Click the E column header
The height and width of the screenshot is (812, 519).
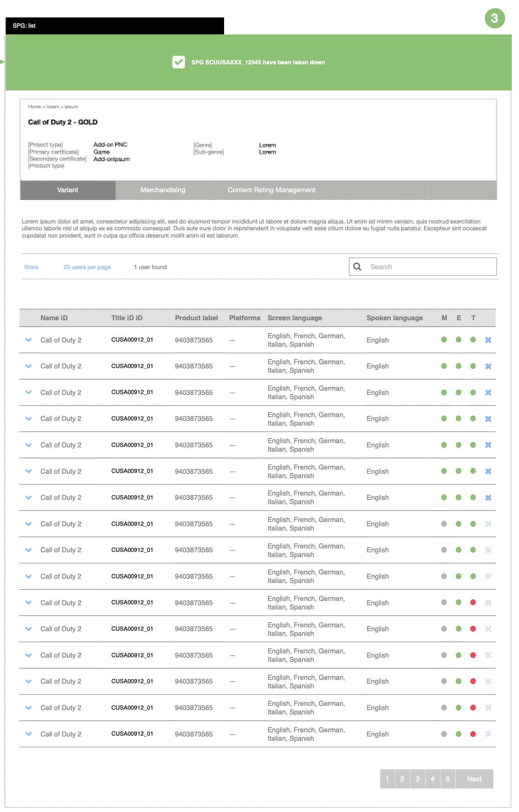[x=459, y=318]
